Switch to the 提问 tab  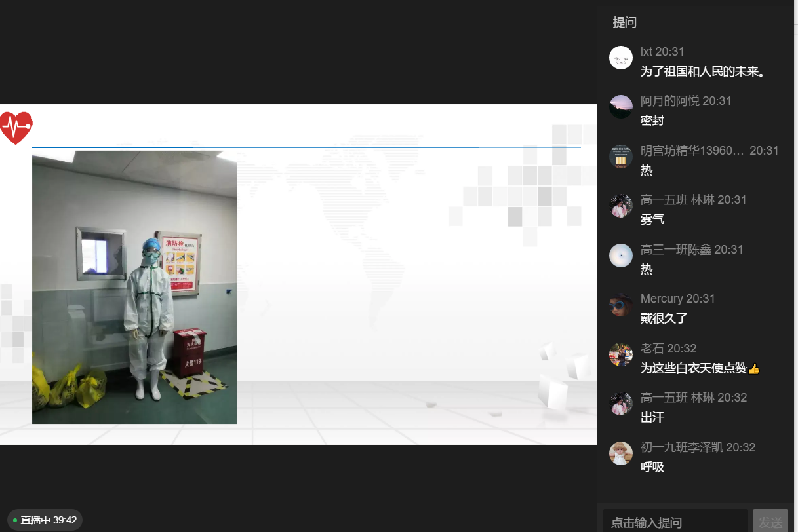tap(624, 22)
